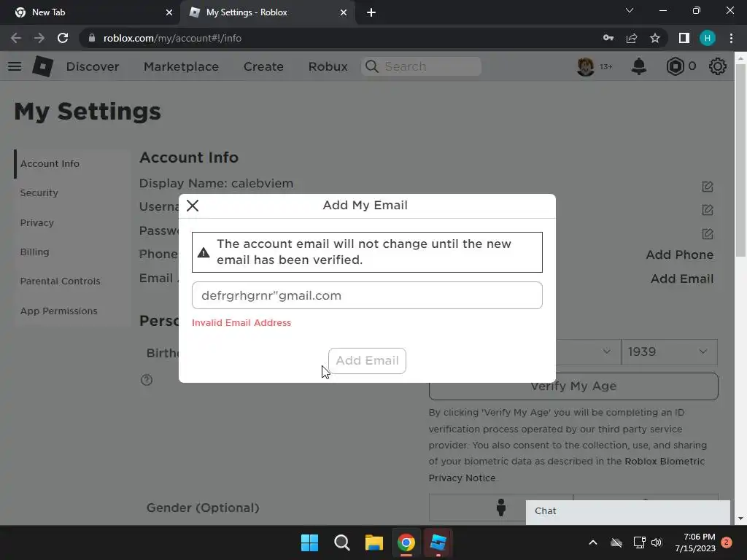This screenshot has height=560, width=747.
Task: Close the Add My Email dialog
Action: [193, 206]
